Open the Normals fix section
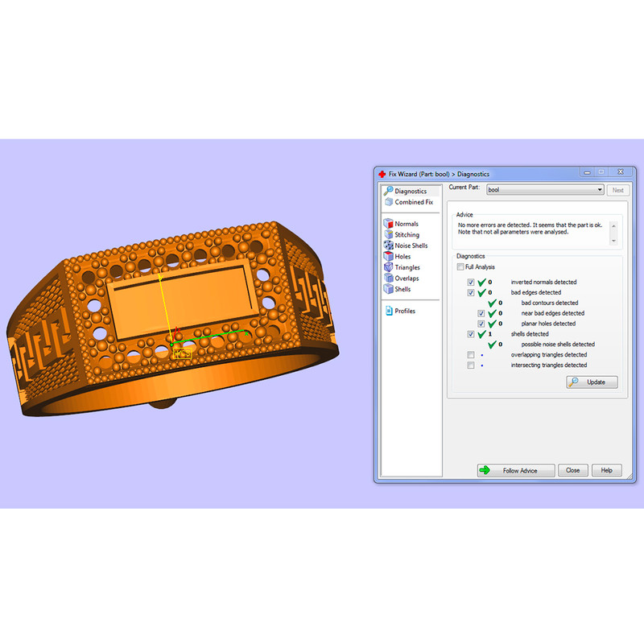The height and width of the screenshot is (644, 644). [406, 224]
